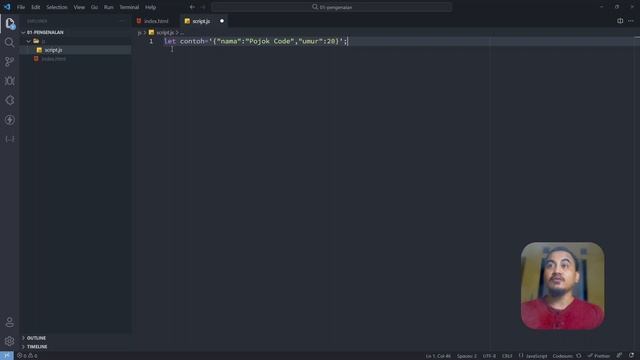Viewport: 640px width, 360px height.
Task: Open index.html in the explorer tree
Action: click(76, 59)
